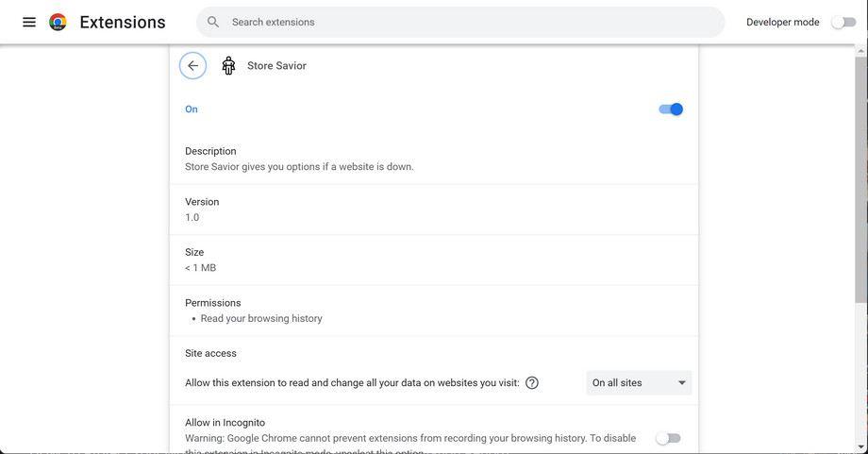The width and height of the screenshot is (868, 454).
Task: Click the blue "On" status label
Action: click(192, 109)
